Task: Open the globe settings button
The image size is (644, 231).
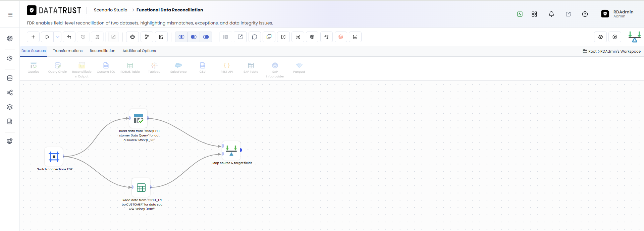Action: pyautogui.click(x=132, y=37)
